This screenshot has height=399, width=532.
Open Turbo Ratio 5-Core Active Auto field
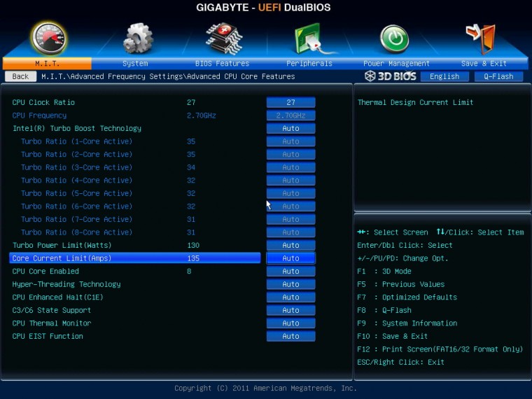(x=290, y=193)
